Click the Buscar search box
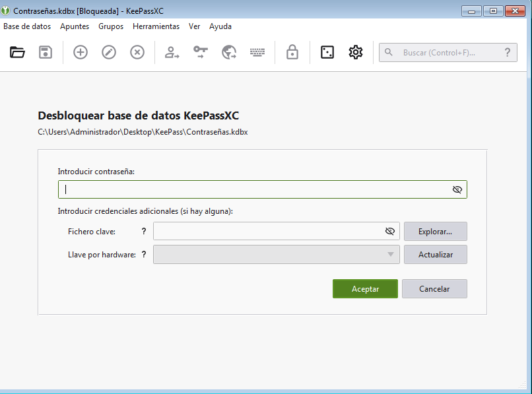This screenshot has height=394, width=532. pyautogui.click(x=448, y=52)
